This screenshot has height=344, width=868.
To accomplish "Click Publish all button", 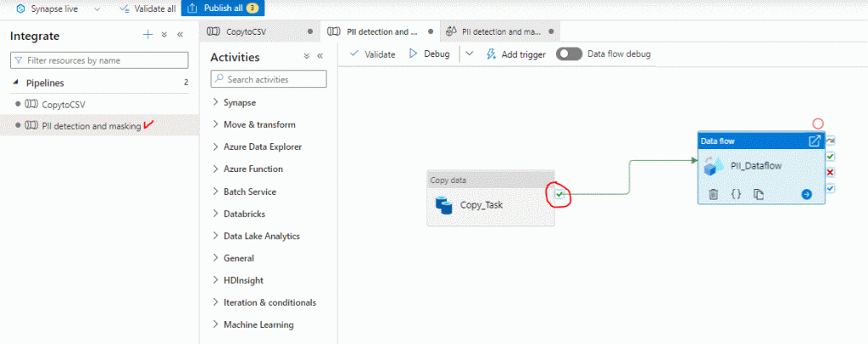I will pyautogui.click(x=223, y=8).
